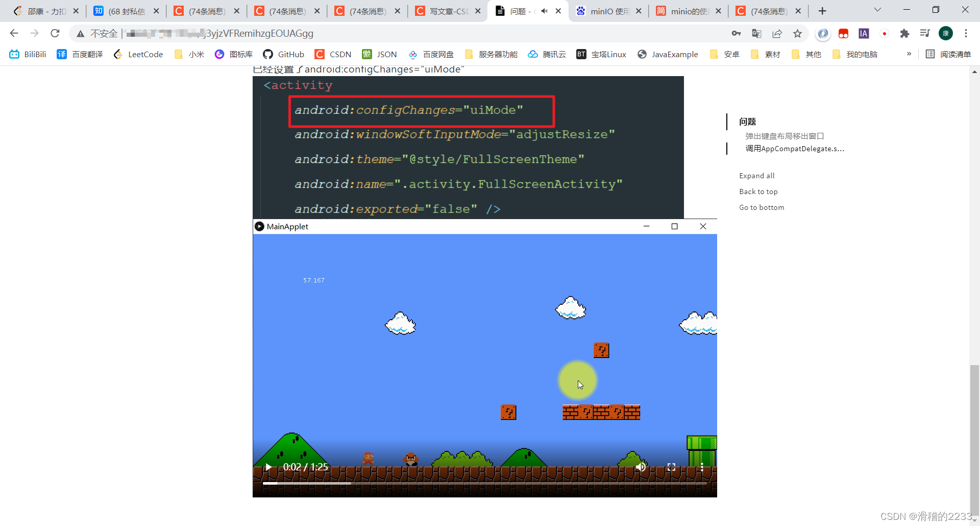Open the 小米 bookmark folder
The height and width of the screenshot is (526, 980).
click(189, 54)
